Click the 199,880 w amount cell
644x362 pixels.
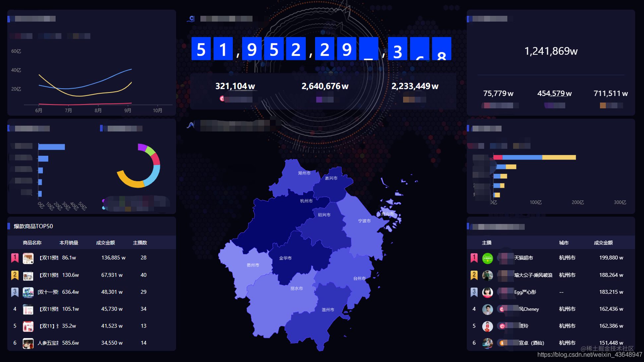(611, 258)
